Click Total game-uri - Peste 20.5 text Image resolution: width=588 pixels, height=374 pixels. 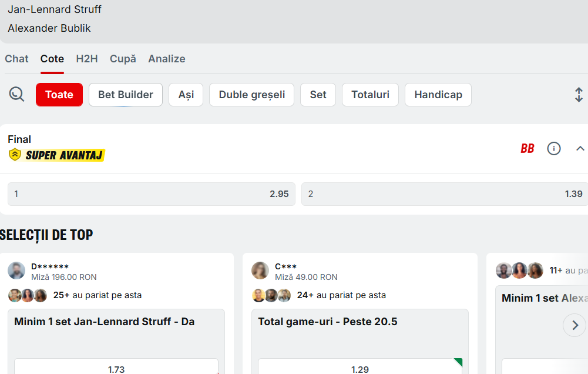pos(327,322)
